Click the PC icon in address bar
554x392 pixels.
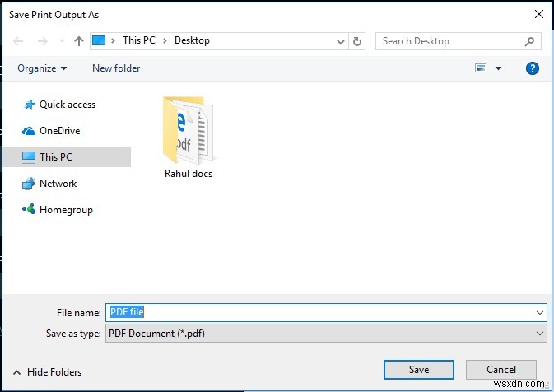tap(99, 40)
